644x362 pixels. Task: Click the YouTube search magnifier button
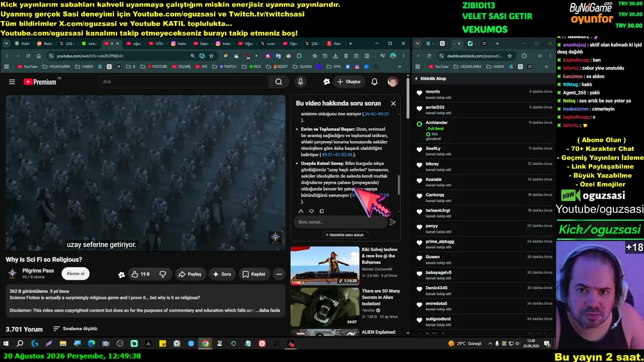coord(279,82)
